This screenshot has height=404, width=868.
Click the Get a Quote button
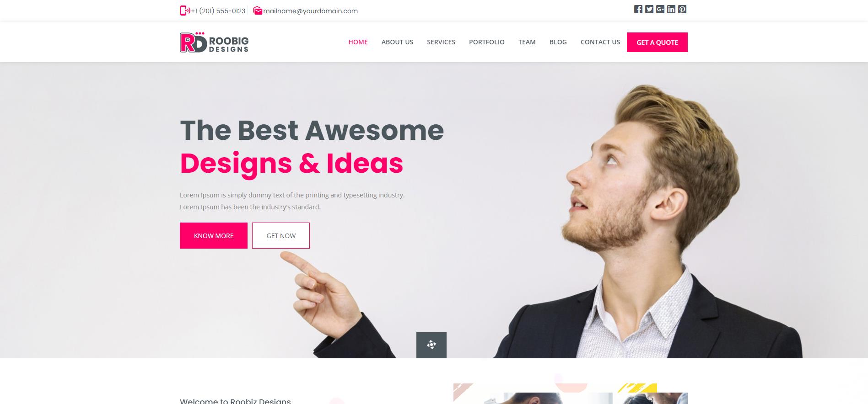(657, 42)
